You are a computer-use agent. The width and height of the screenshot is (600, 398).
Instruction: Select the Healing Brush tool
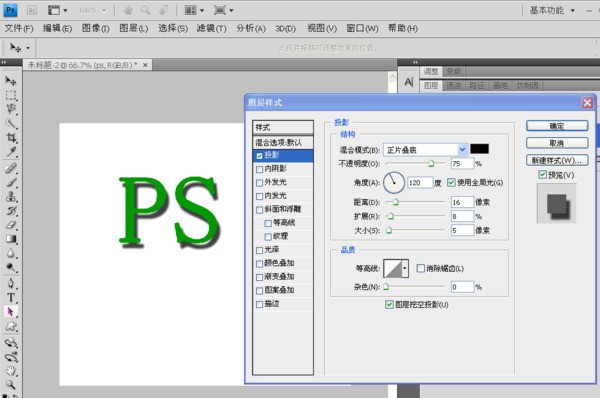[10, 168]
